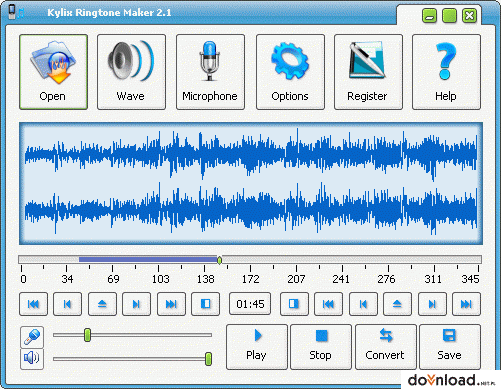This screenshot has width=501, height=389.
Task: Open Help with the question mark
Action: 446,72
